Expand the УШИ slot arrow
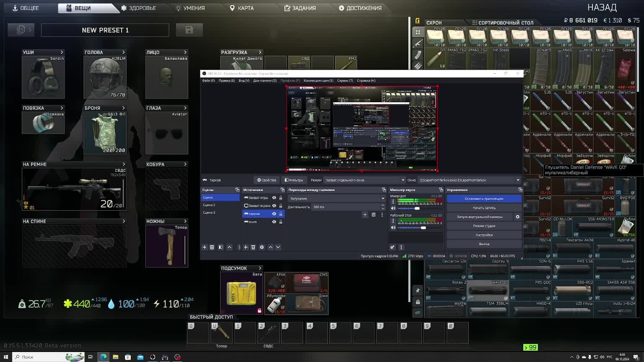The width and height of the screenshot is (644, 362). pyautogui.click(x=62, y=52)
